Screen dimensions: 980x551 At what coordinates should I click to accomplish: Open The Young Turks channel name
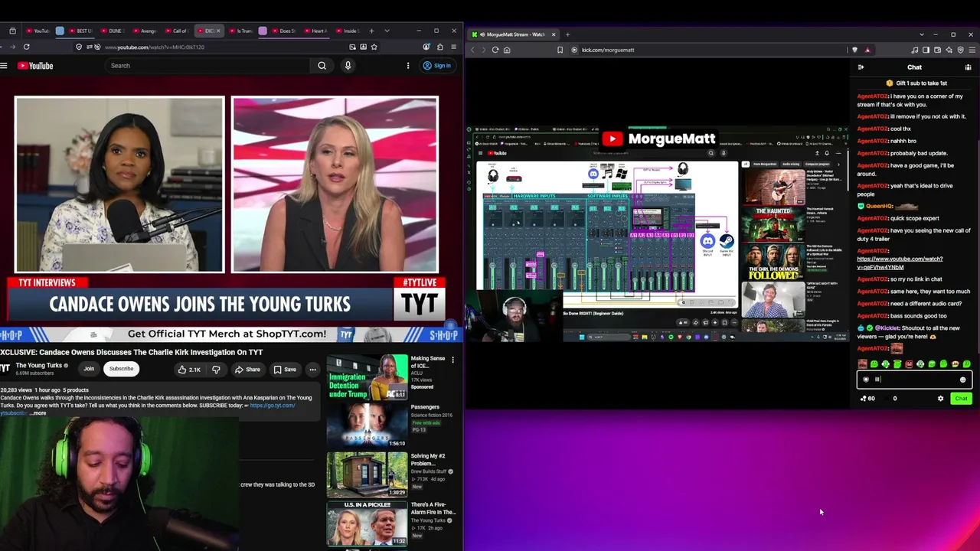point(39,366)
